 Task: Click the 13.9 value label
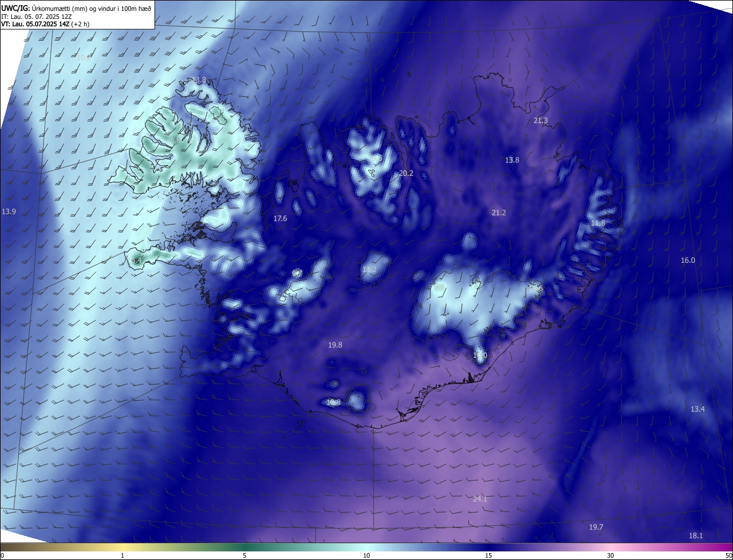point(9,212)
